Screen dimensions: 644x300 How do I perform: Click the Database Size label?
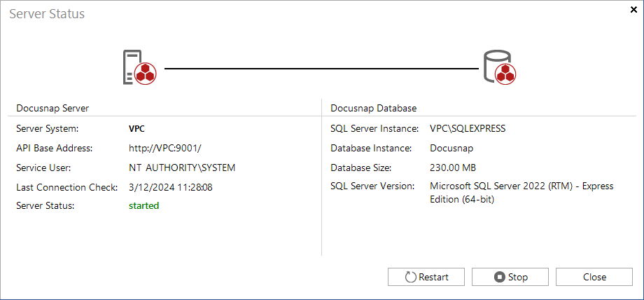tap(360, 168)
